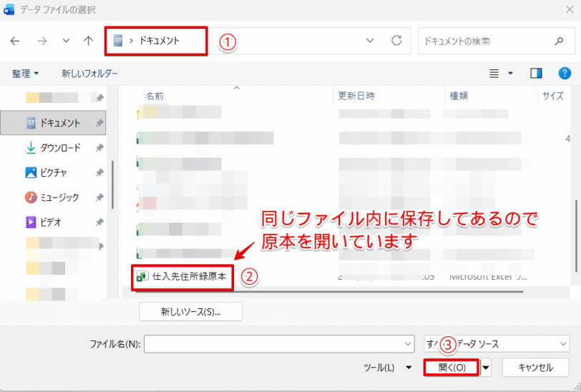Click the vertical scrollbar of file list
581x392 pixels.
tap(576, 235)
